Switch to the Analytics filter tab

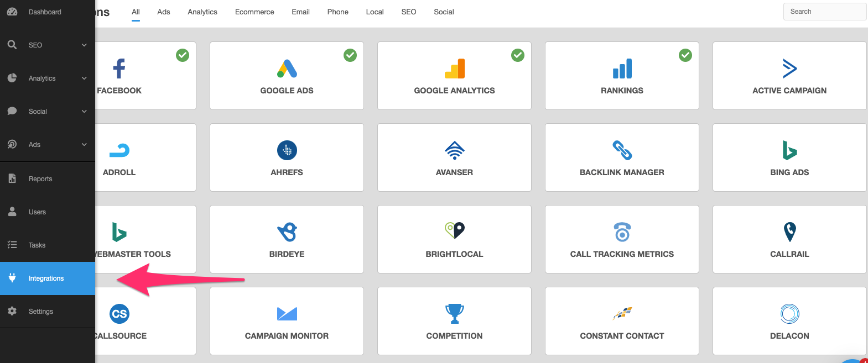coord(202,12)
